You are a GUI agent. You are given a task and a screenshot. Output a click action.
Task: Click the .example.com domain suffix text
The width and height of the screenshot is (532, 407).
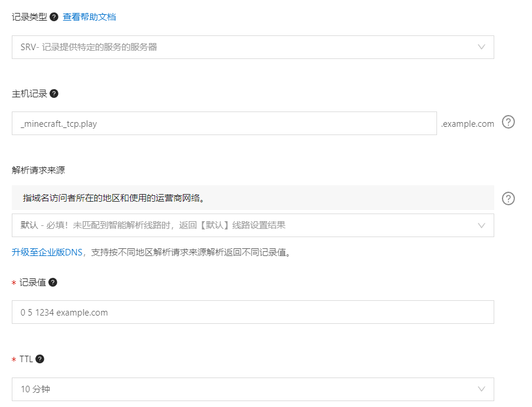pyautogui.click(x=468, y=124)
